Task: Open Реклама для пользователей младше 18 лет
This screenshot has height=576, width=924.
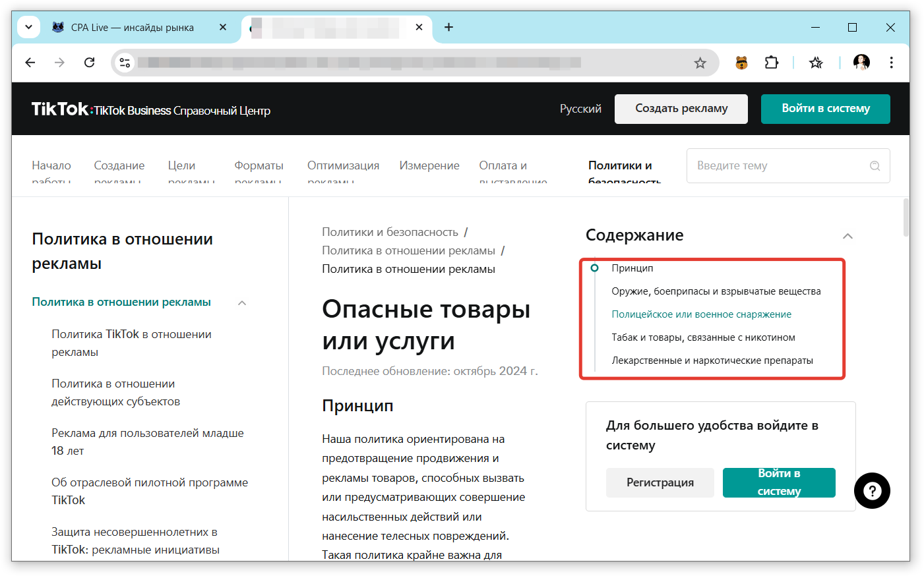Action: click(x=148, y=442)
